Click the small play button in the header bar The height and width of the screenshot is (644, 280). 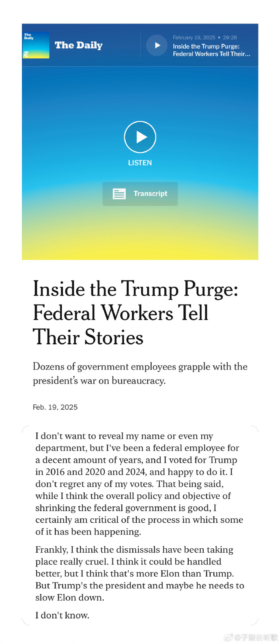pos(157,45)
